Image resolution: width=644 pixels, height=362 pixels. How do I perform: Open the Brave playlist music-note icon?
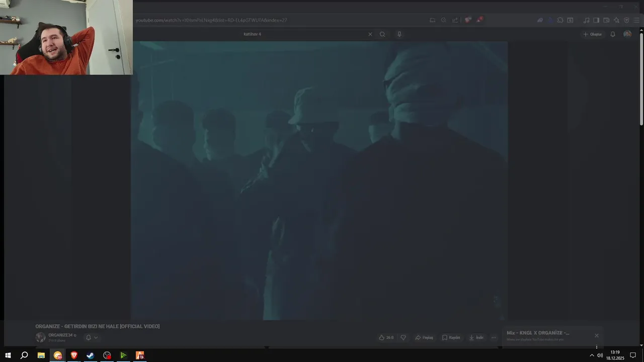(586, 20)
